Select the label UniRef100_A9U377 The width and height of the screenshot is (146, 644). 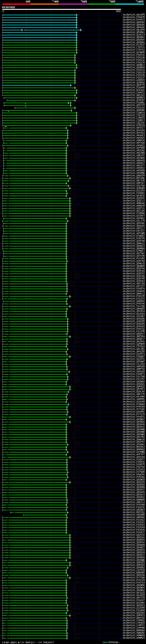point(134,165)
